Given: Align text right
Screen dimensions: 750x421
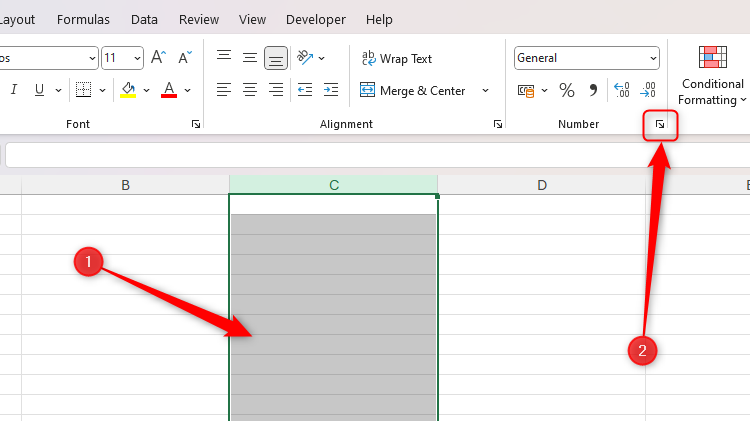Looking at the screenshot, I should tap(276, 89).
